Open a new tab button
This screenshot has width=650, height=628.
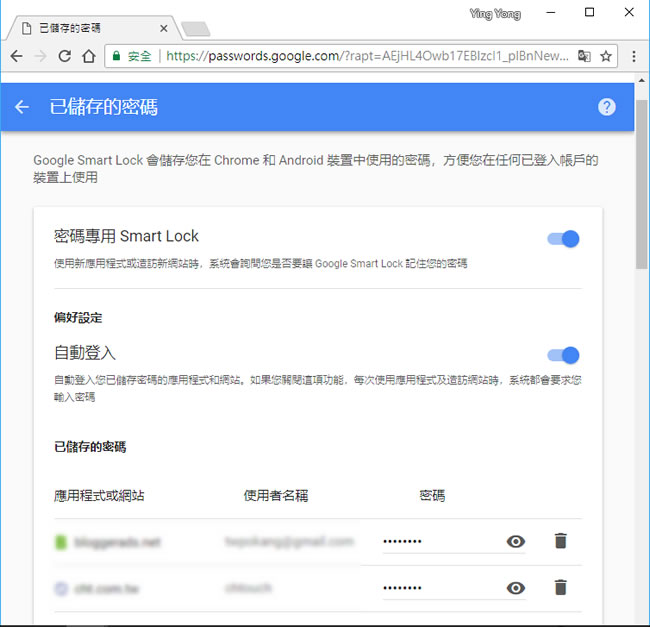click(x=196, y=29)
